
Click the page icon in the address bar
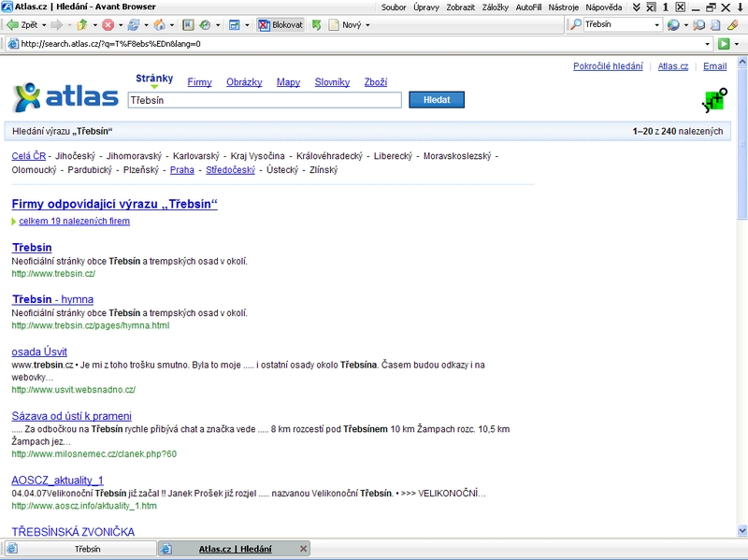13,44
